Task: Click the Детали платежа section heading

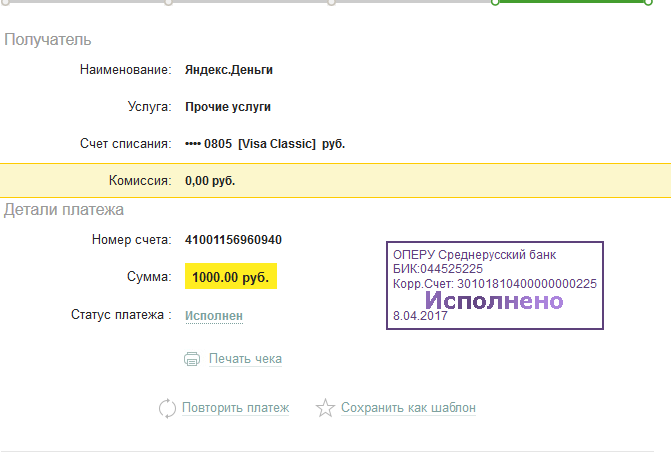Action: click(64, 210)
